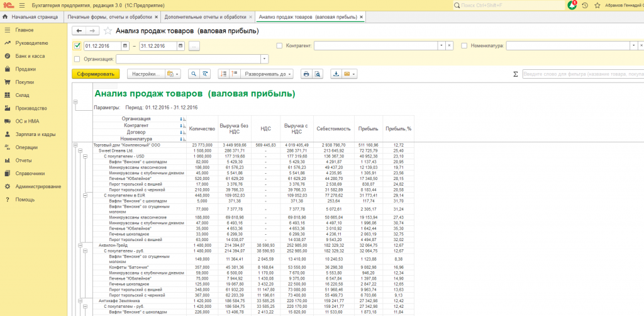This screenshot has height=316, width=644.
Task: Send report by email envelope icon
Action: click(x=347, y=74)
